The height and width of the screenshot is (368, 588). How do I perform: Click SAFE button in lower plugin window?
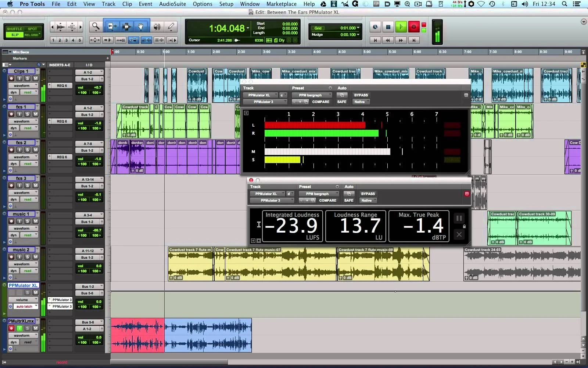(349, 201)
